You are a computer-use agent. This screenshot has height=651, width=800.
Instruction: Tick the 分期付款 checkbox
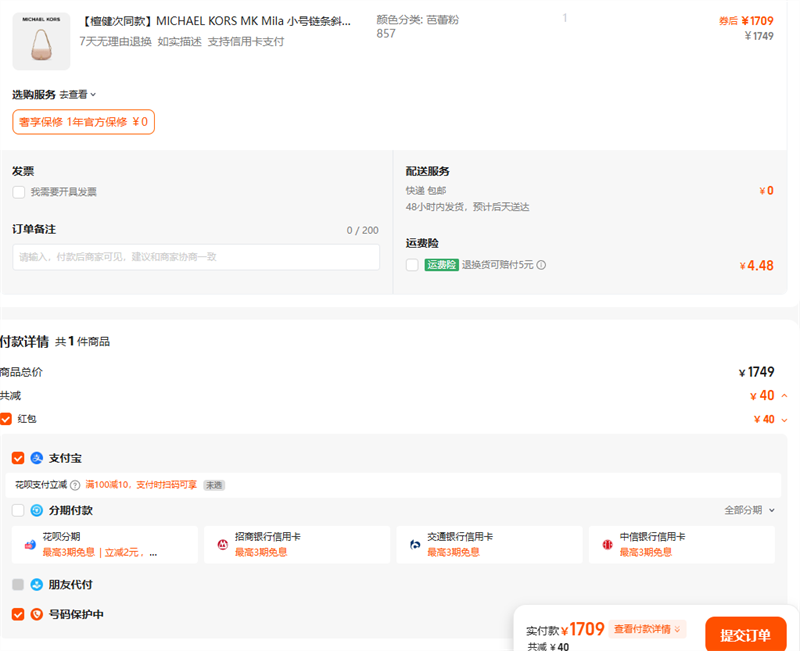click(x=18, y=510)
